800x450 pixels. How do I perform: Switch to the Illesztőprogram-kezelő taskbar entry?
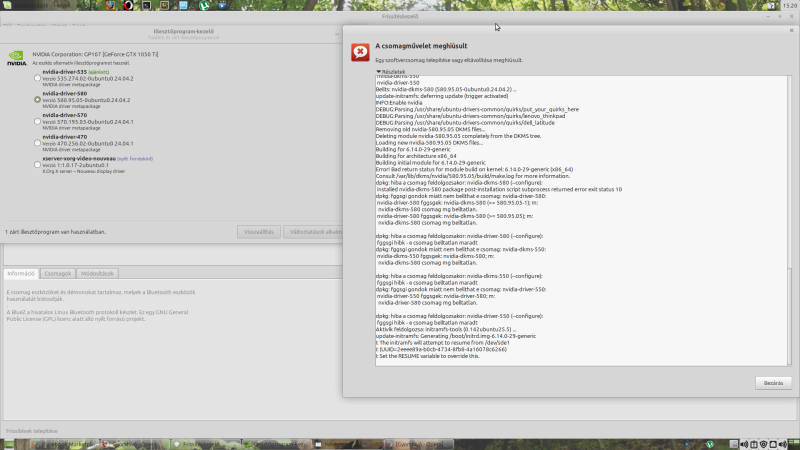coord(276,444)
